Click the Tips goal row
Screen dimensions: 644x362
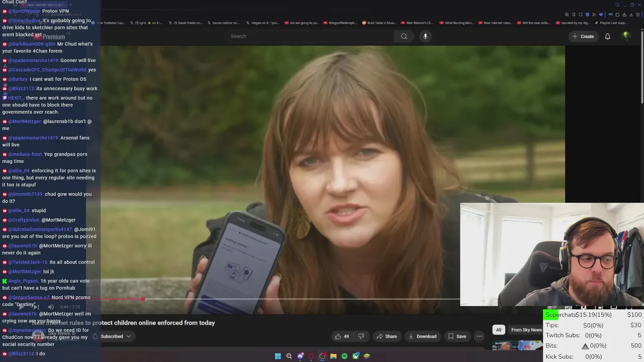point(594,325)
